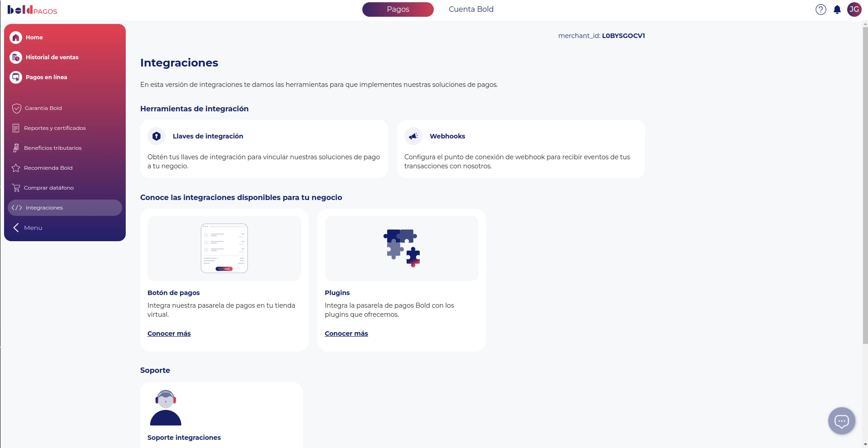Switch to the Pagos tab

pyautogui.click(x=398, y=10)
